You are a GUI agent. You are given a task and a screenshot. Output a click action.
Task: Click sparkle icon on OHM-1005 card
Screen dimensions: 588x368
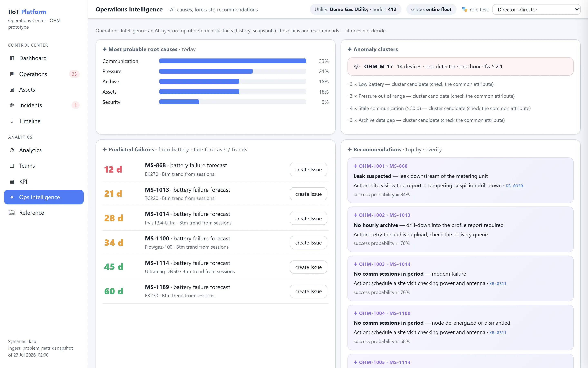[355, 362]
